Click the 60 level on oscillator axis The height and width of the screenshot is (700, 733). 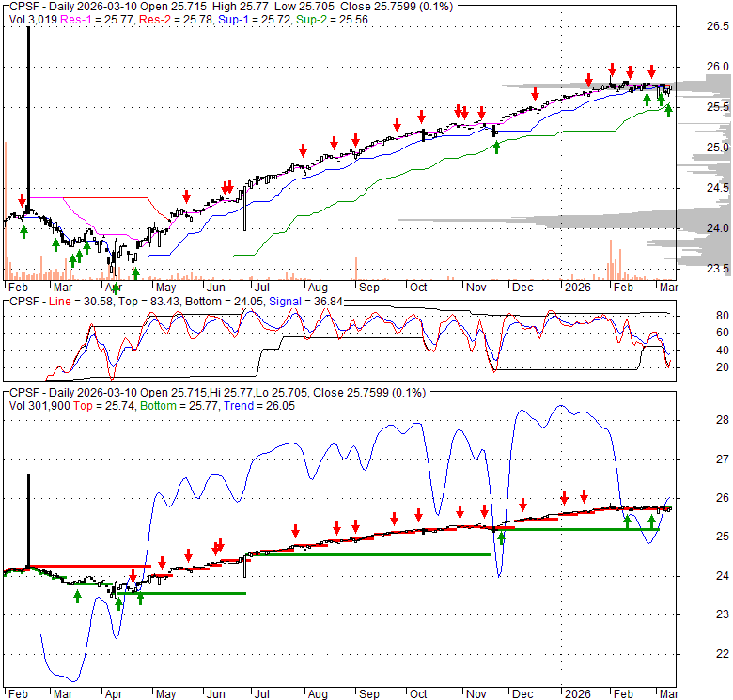[723, 333]
